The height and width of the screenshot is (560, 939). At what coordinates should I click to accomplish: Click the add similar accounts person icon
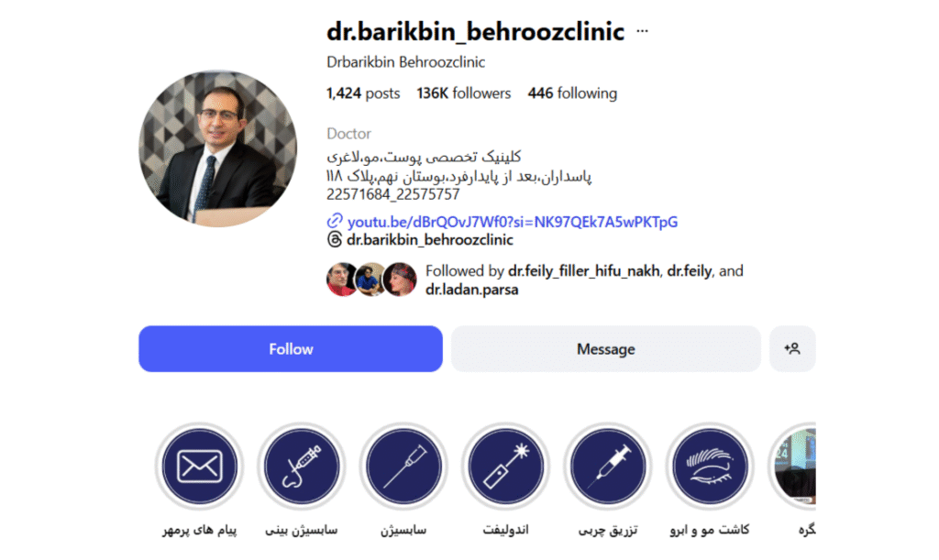coord(792,349)
